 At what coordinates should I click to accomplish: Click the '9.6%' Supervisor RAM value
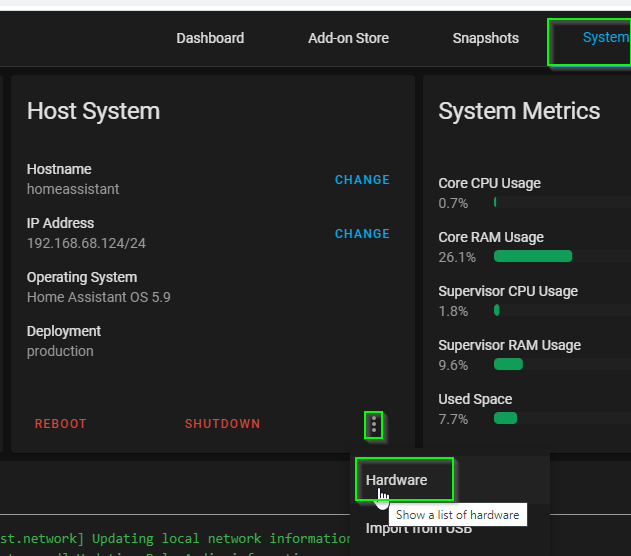[453, 365]
